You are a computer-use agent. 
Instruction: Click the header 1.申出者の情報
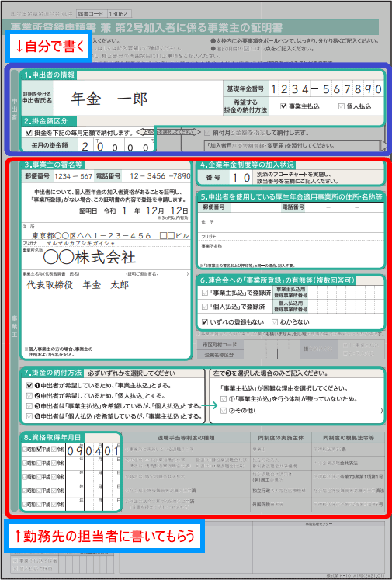(x=48, y=75)
